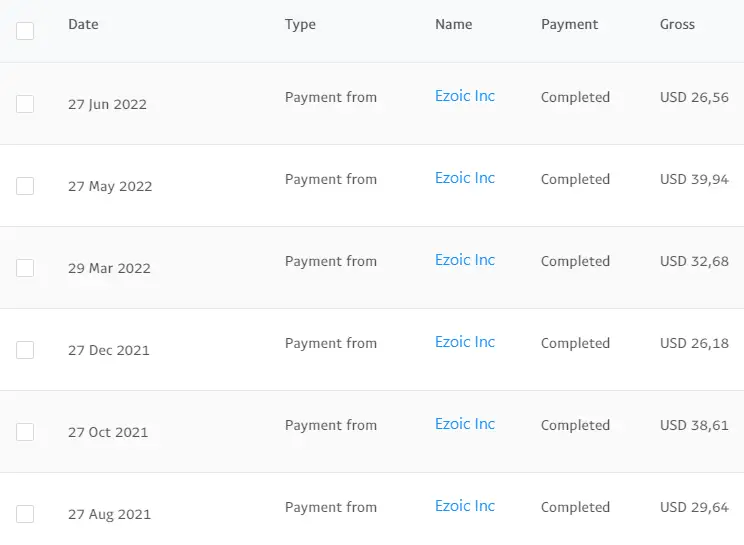Open Ezoic Inc link for USD 29,64
The height and width of the screenshot is (545, 744).
tap(465, 506)
